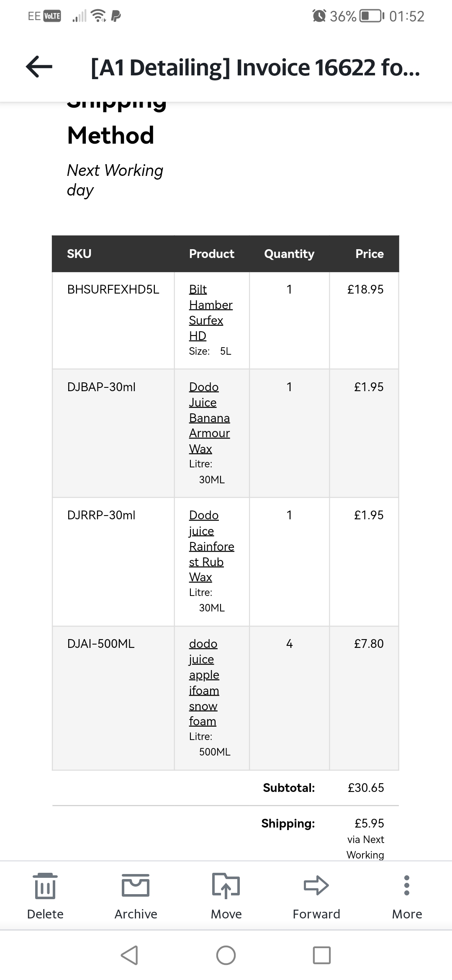The height and width of the screenshot is (980, 452).
Task: Tap the email subject title
Action: pos(255,68)
